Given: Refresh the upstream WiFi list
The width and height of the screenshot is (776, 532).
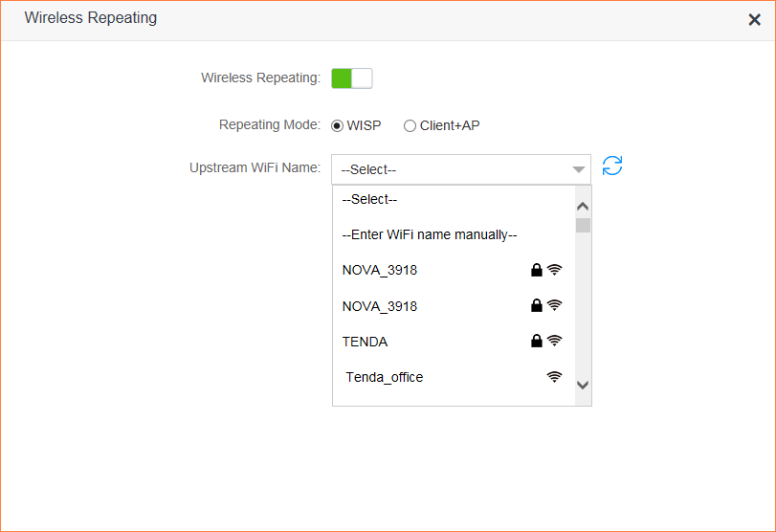Looking at the screenshot, I should (x=612, y=166).
